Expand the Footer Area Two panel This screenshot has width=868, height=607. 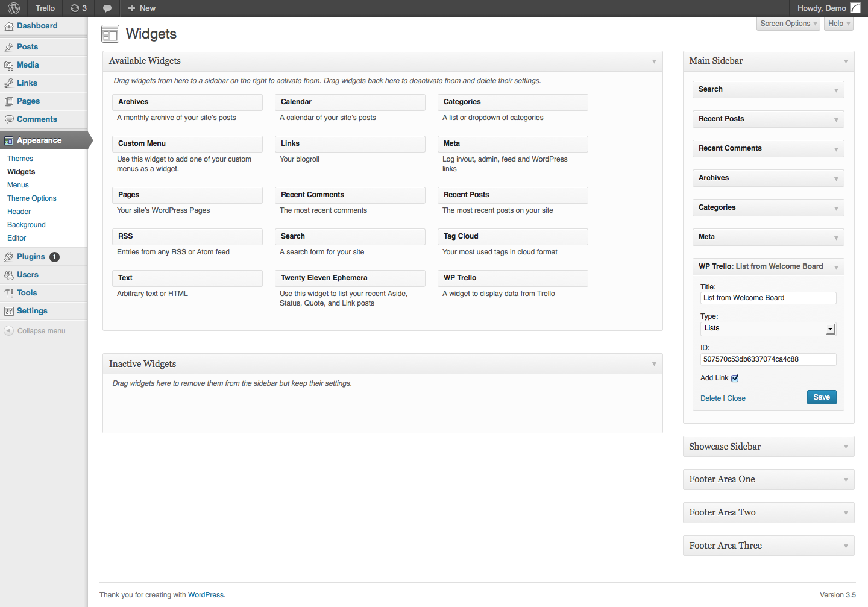coord(846,513)
